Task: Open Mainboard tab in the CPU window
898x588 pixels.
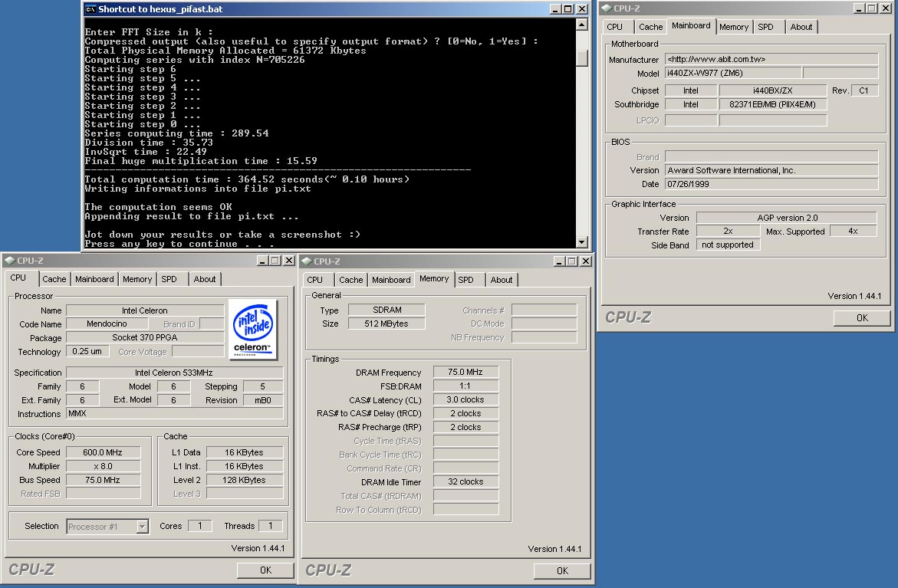Action: 94,279
